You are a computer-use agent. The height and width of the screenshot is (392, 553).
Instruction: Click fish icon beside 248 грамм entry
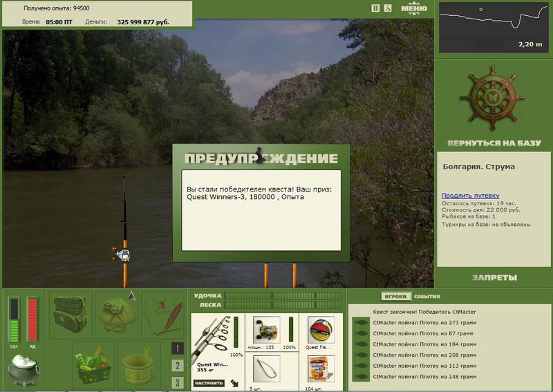361,377
